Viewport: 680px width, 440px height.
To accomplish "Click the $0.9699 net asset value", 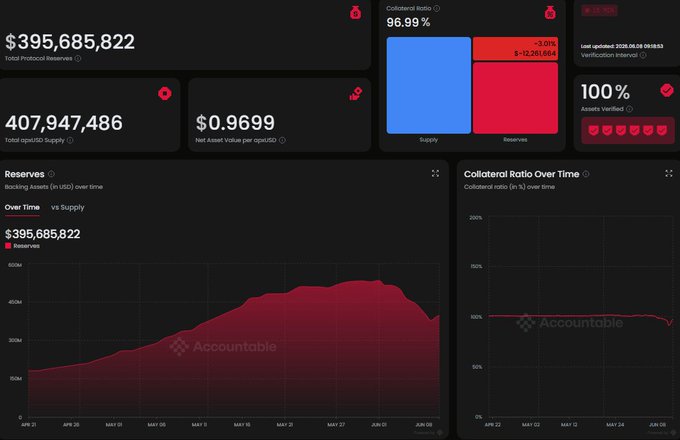I will pos(235,123).
